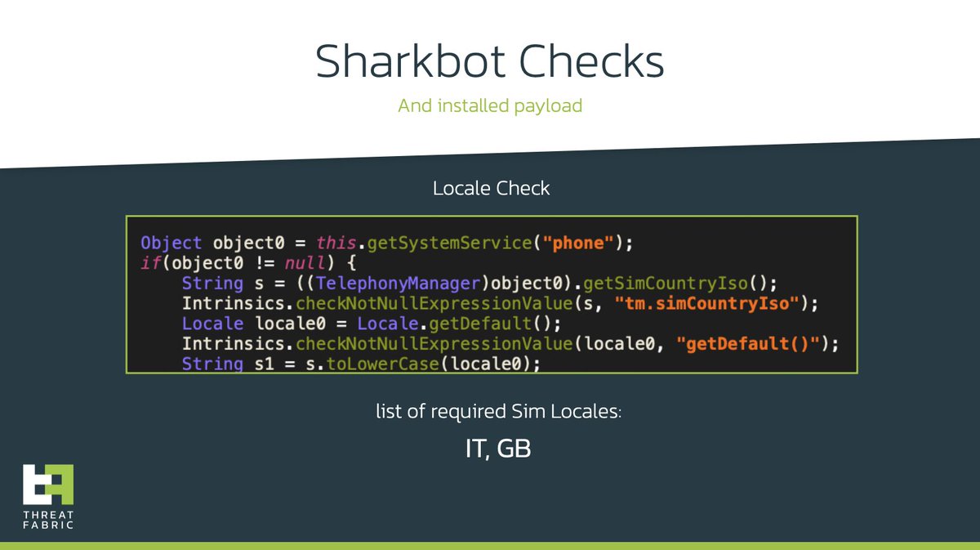Screen dimensions: 980x550
Task: Click the ThreatFabric logo
Action: (49, 497)
